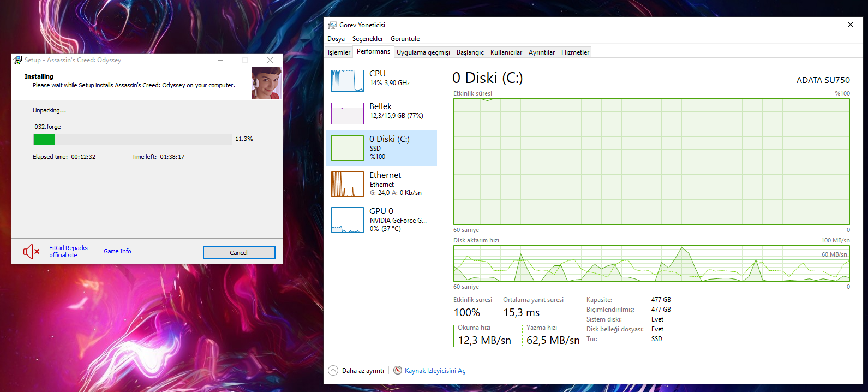Click the '12,3/15,9 GB (77%)' memory text

click(396, 116)
